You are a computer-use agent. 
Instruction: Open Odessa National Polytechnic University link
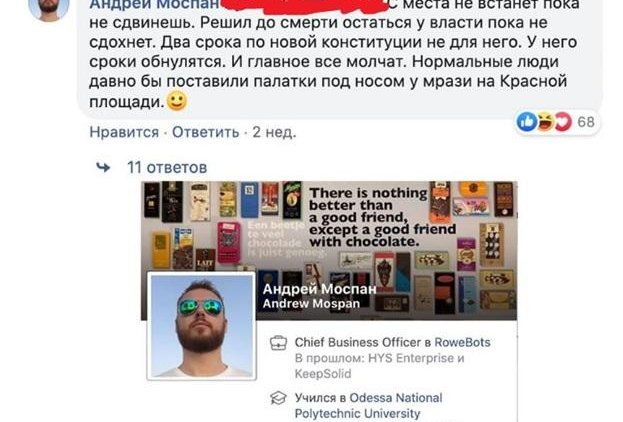368,406
